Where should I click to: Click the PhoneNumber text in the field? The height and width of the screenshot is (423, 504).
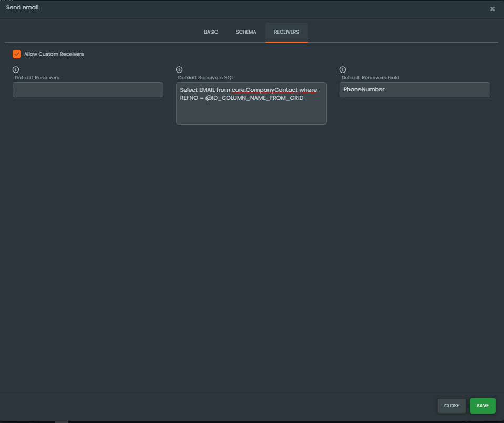364,90
